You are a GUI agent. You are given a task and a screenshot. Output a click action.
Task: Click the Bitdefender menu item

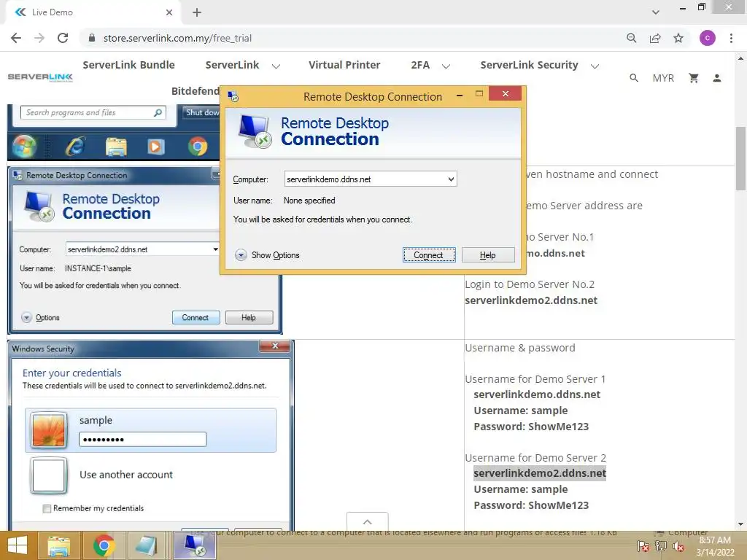196,91
